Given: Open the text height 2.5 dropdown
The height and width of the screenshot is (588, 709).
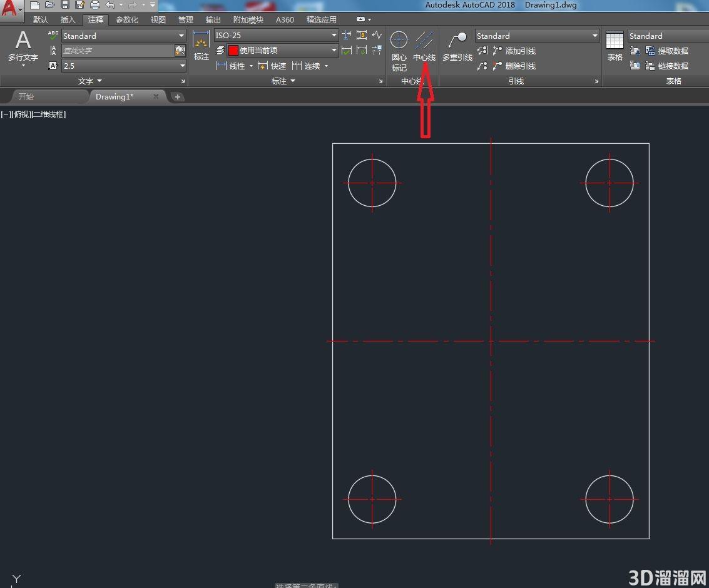Looking at the screenshot, I should pyautogui.click(x=124, y=66).
